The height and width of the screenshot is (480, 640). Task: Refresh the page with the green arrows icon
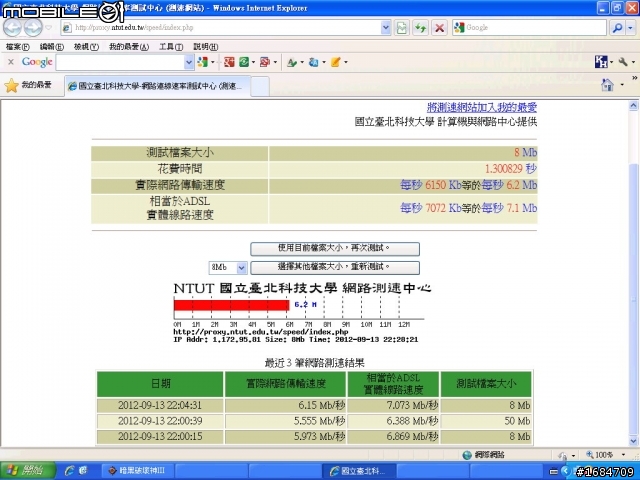click(x=420, y=28)
